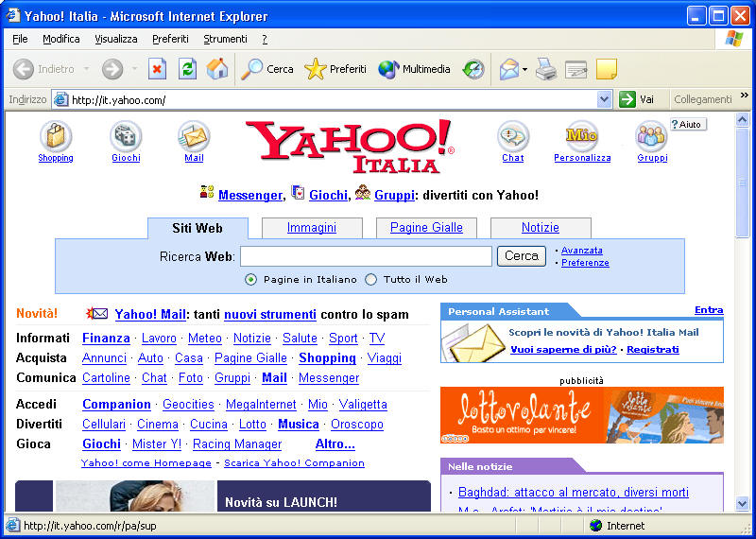756x539 pixels.
Task: Open the Back button history dropdown arrow
Action: [x=87, y=69]
